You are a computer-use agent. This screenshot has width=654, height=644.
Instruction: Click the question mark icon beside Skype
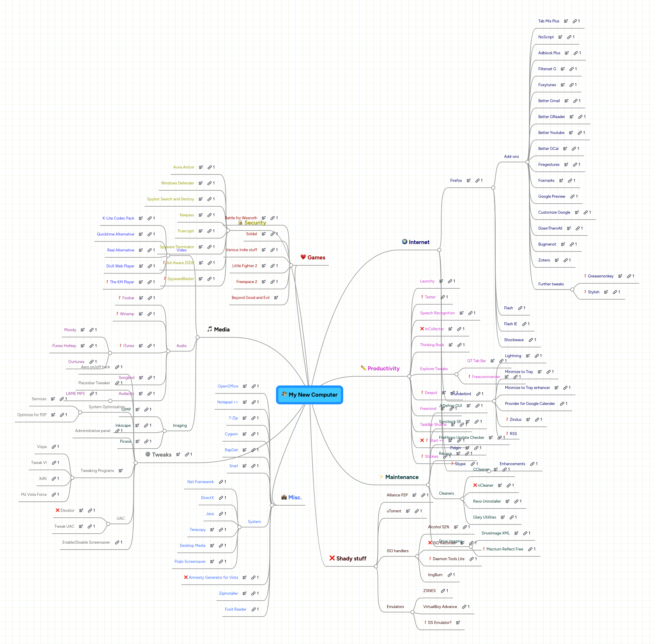point(452,464)
